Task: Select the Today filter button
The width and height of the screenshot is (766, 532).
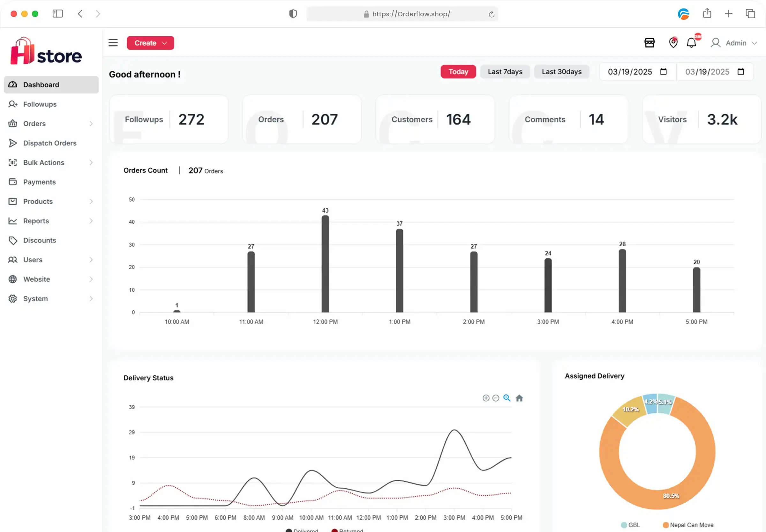Action: click(458, 72)
